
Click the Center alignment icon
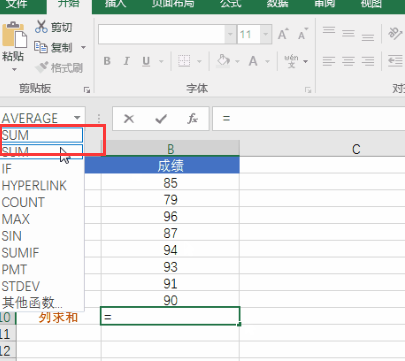348,61
